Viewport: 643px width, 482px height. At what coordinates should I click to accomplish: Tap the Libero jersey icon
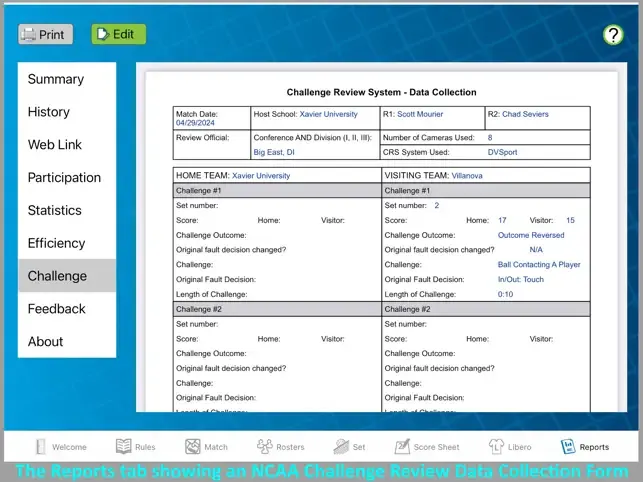[496, 446]
